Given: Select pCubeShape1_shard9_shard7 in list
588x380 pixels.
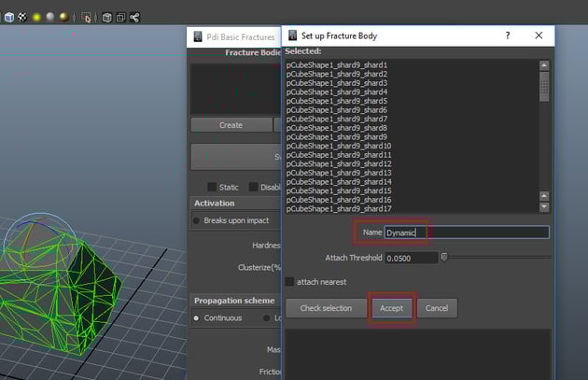Looking at the screenshot, I should tap(337, 119).
